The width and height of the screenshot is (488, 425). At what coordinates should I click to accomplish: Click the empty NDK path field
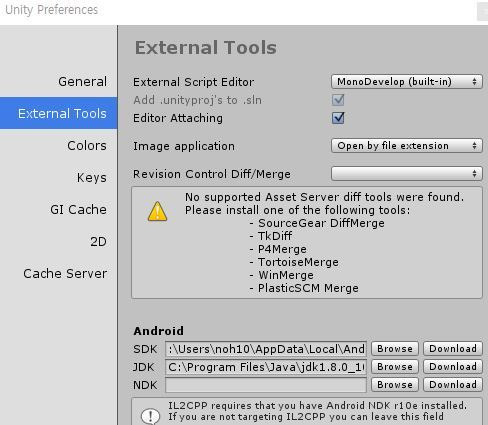(266, 385)
